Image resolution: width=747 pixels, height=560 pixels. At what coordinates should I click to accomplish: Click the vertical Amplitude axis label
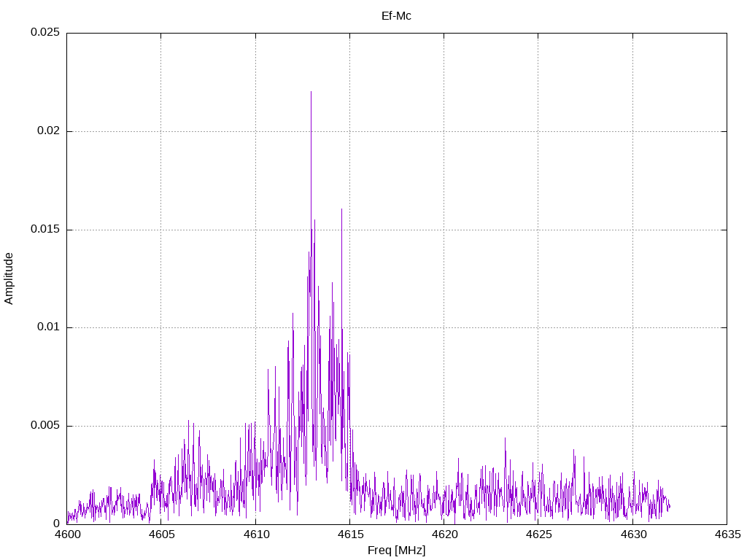pos(9,279)
